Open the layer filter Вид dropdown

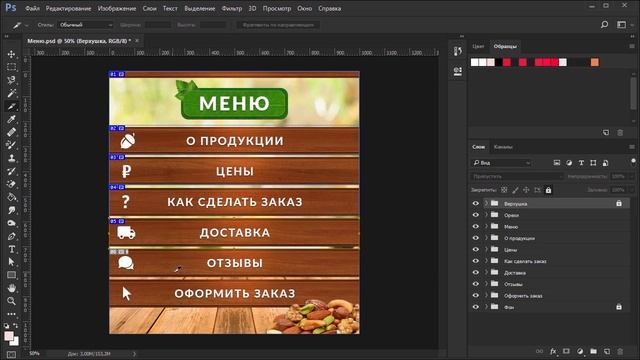[x=501, y=163]
